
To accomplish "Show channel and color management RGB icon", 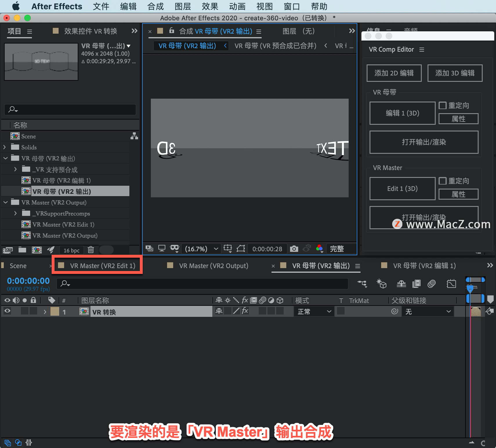I will click(x=319, y=248).
